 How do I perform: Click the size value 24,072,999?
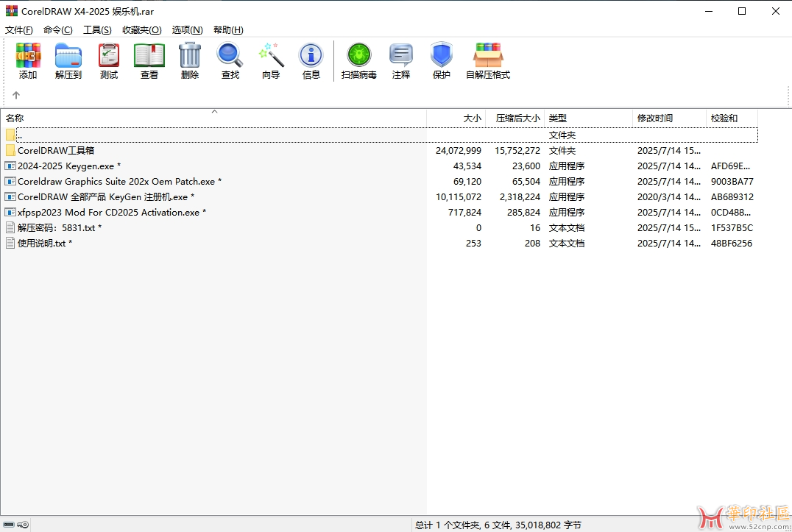[x=459, y=150]
